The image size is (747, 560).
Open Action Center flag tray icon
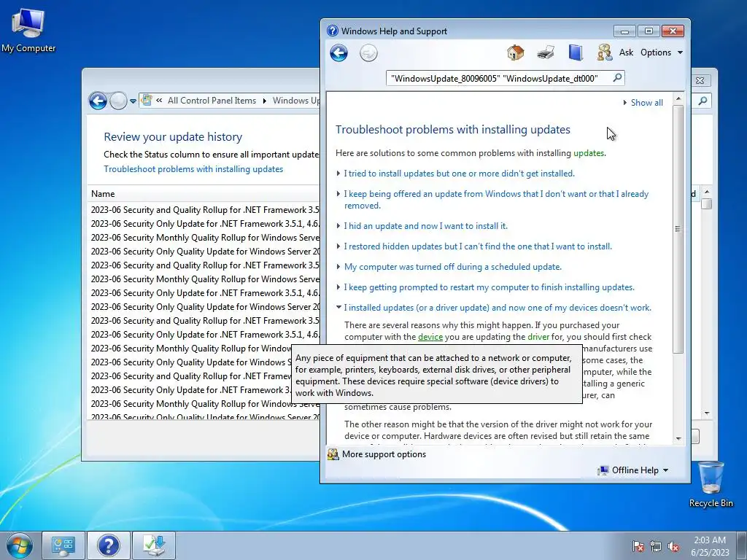(638, 546)
